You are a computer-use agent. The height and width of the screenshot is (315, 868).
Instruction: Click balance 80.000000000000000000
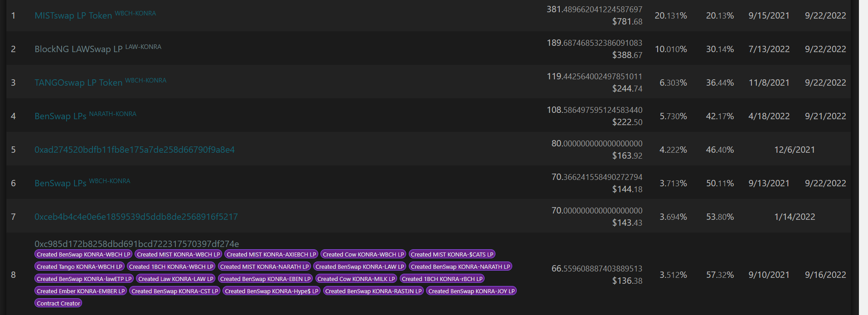597,143
